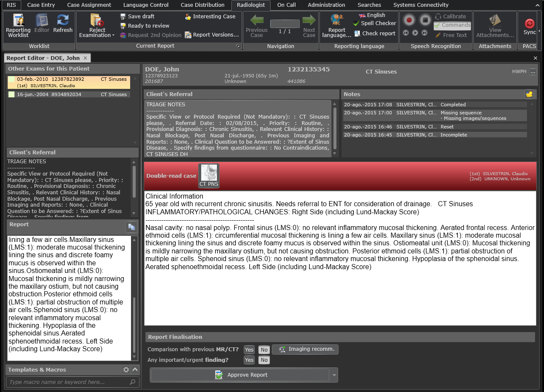The image size is (544, 392).
Task: Collapse the Templates & Macros panel
Action: [135, 370]
